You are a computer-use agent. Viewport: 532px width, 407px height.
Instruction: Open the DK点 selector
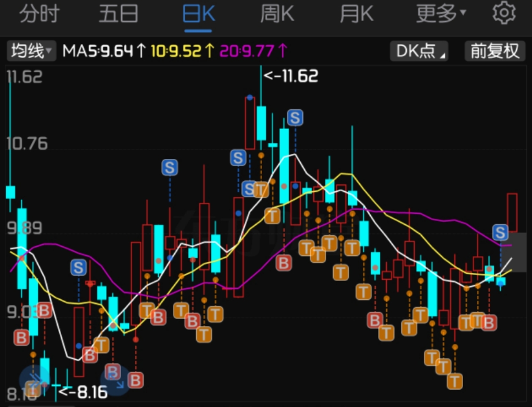pos(419,51)
